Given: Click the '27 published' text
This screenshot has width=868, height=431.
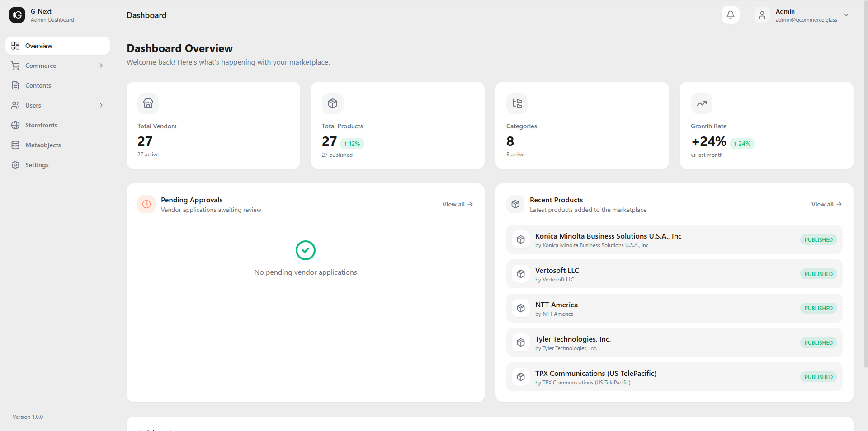Looking at the screenshot, I should pyautogui.click(x=337, y=155).
